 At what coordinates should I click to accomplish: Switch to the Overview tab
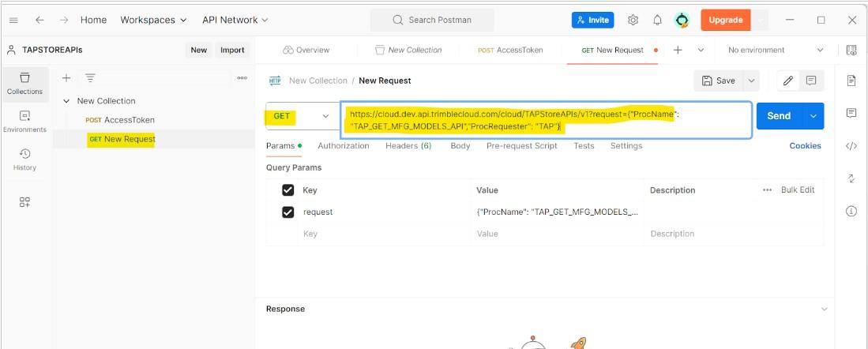coord(306,50)
